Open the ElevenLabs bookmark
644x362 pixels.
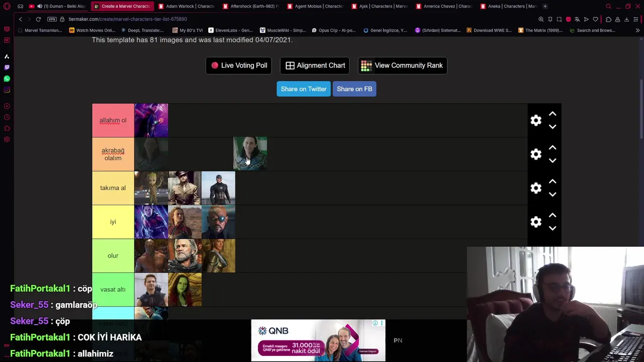230,30
